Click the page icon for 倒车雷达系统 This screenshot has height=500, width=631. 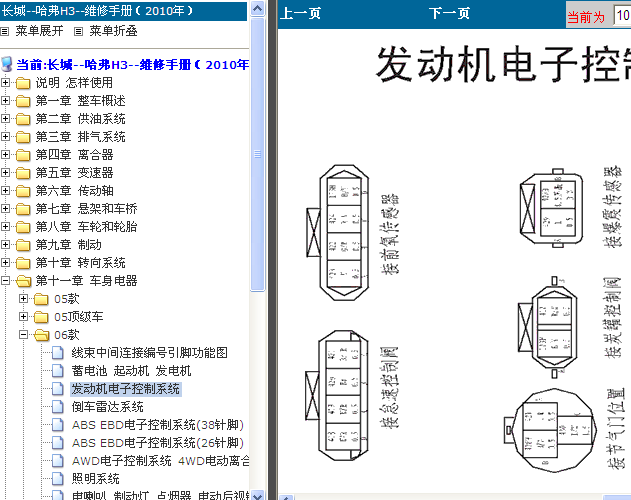(58, 407)
